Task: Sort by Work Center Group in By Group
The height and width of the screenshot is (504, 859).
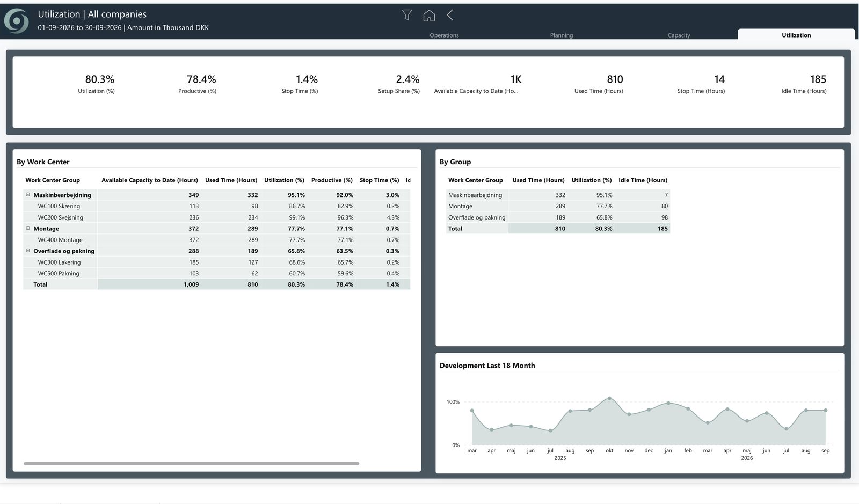Action: (x=476, y=180)
